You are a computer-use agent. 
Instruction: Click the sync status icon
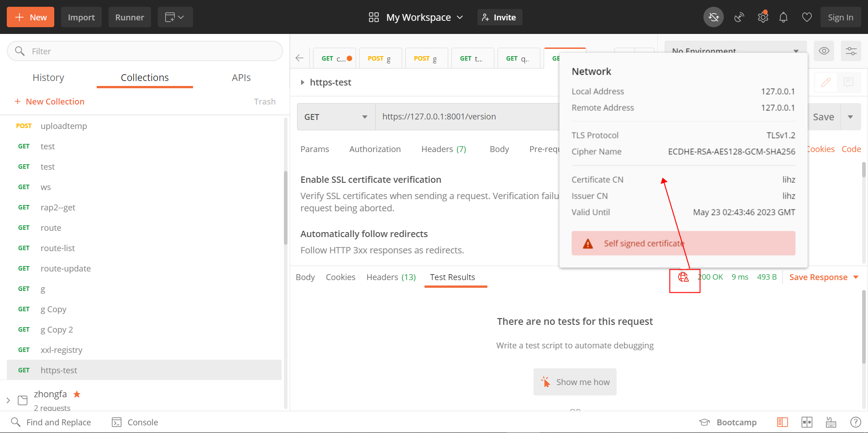[713, 17]
